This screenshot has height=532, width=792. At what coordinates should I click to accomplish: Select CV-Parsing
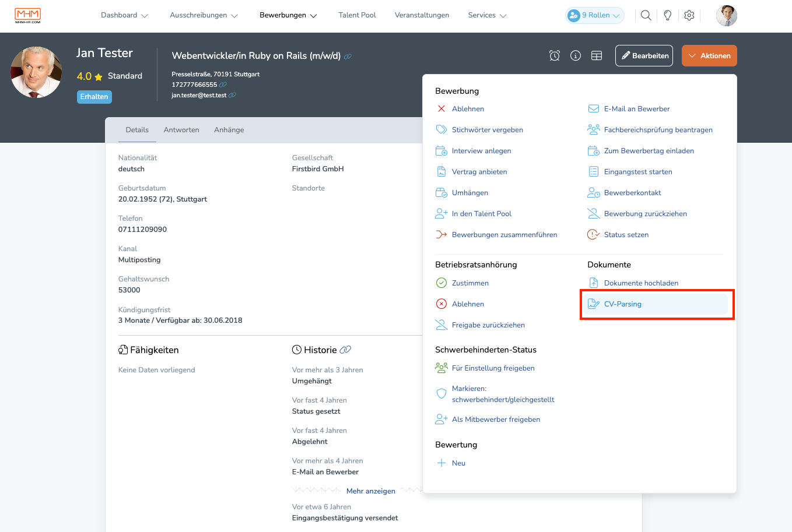click(x=657, y=304)
